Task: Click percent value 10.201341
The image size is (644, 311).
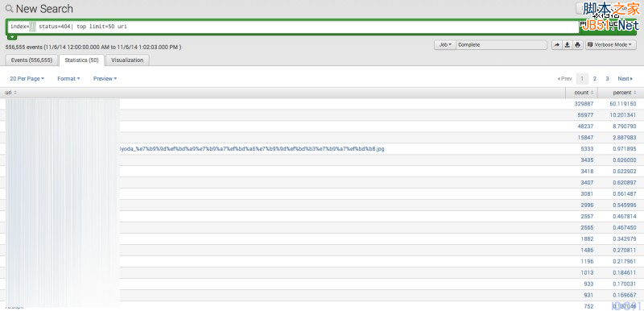Action: point(623,115)
